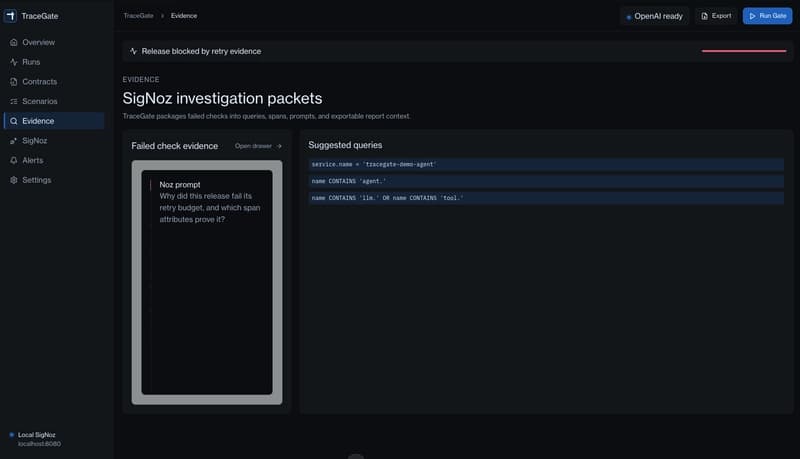The height and width of the screenshot is (459, 800).
Task: Expand the breadcrumb chevron separator
Action: (x=162, y=16)
